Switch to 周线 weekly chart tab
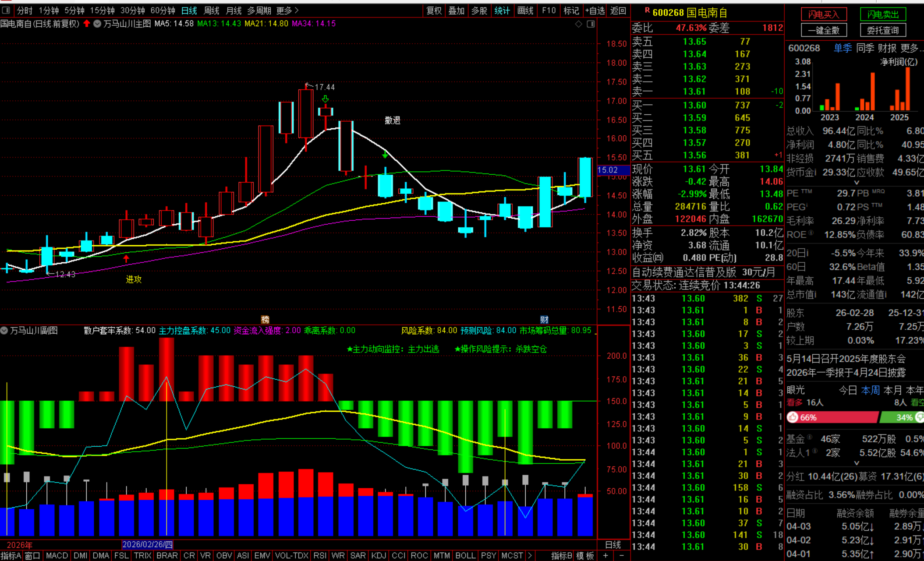 [212, 10]
